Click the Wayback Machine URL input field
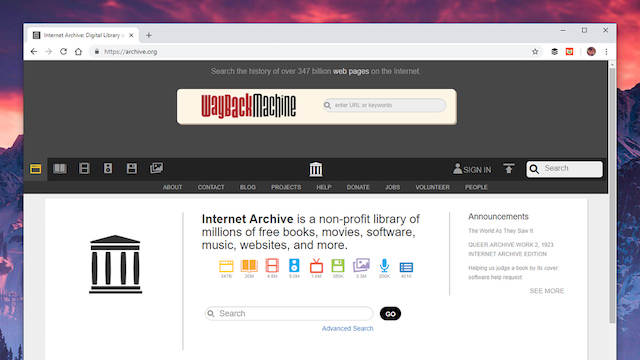Viewport: 640px width, 360px height. (x=384, y=105)
